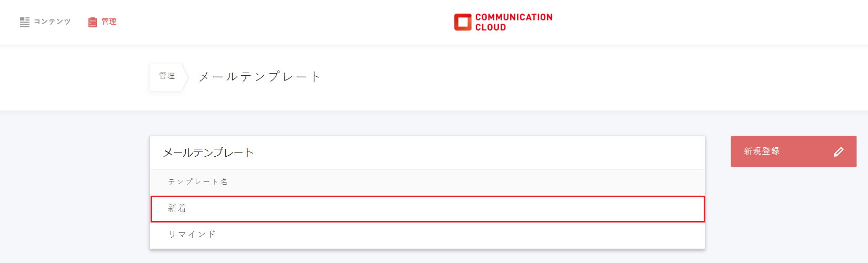
Task: Click the COMMUNICATION word in the logo
Action: 514,17
